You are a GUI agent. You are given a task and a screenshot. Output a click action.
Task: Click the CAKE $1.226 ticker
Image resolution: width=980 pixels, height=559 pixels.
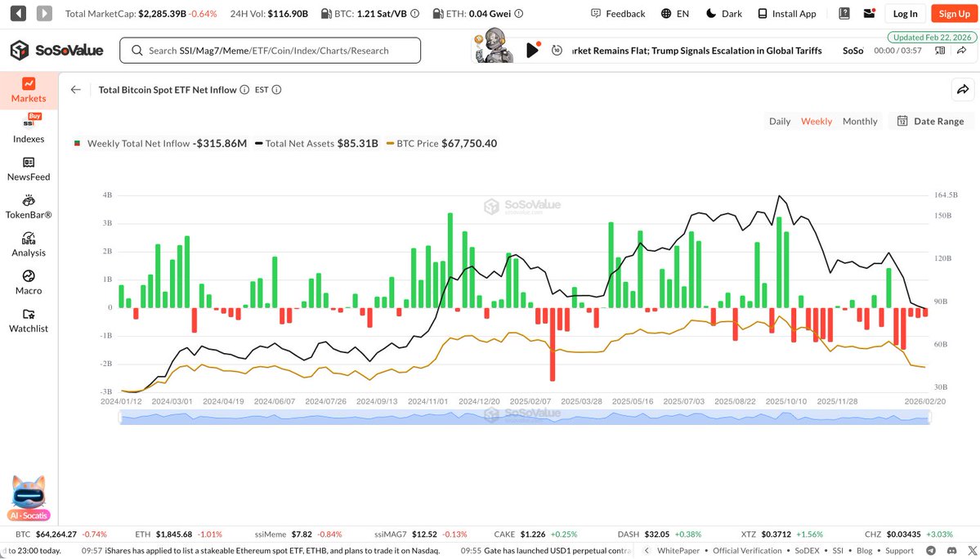click(x=535, y=534)
